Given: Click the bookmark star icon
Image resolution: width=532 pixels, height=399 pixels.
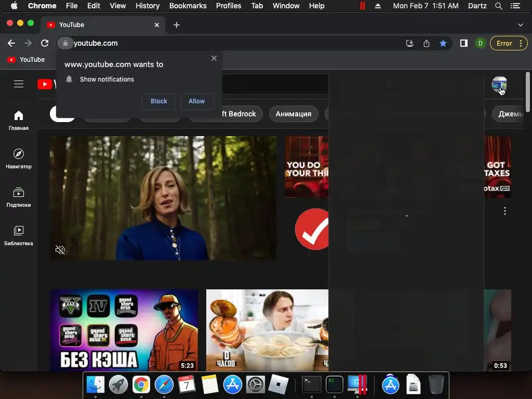Looking at the screenshot, I should tap(443, 43).
